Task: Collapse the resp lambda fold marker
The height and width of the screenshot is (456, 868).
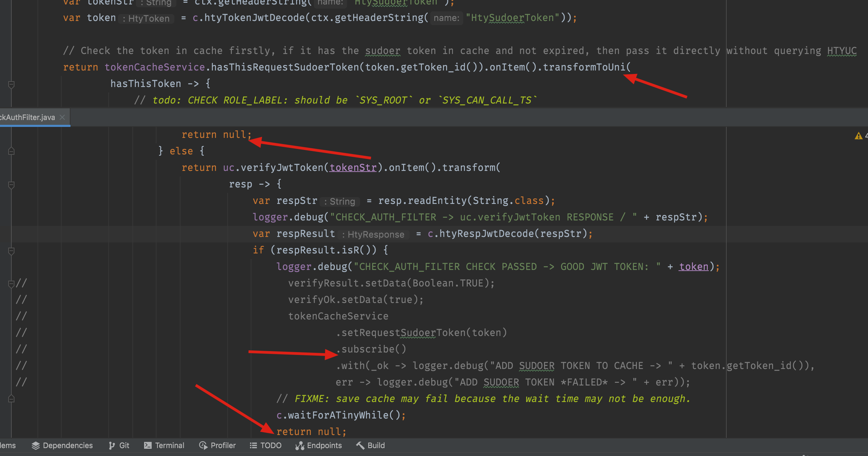Action: pos(11,185)
